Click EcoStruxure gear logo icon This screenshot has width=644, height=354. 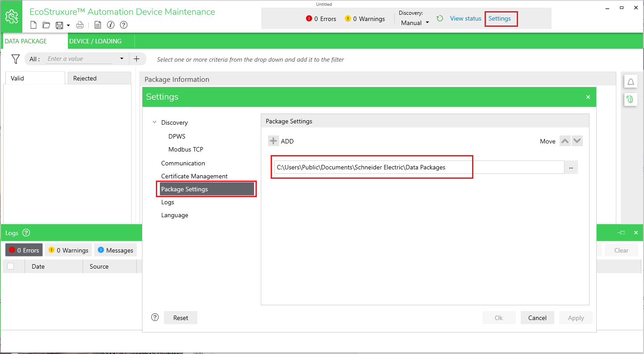tap(12, 17)
